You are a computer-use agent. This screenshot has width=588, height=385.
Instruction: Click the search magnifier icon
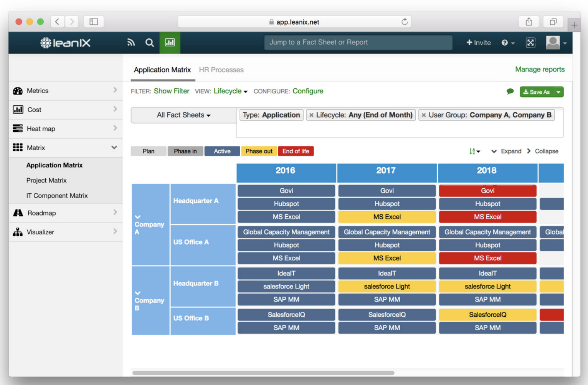click(150, 43)
